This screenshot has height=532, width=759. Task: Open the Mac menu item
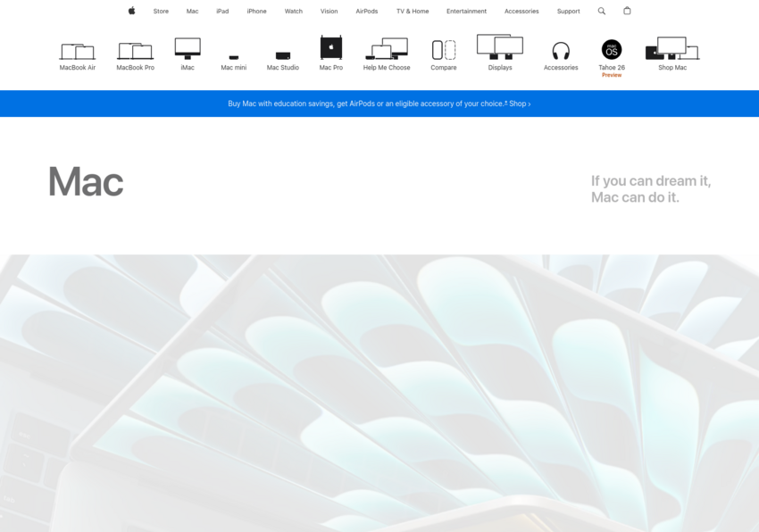pyautogui.click(x=192, y=11)
